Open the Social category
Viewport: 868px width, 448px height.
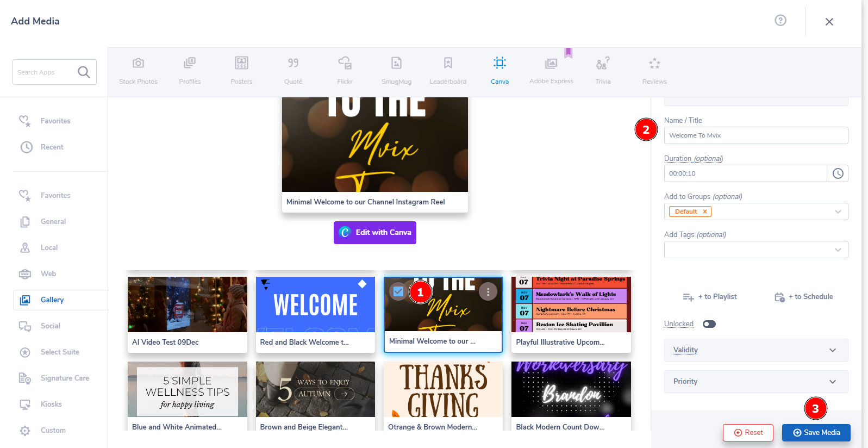(40, 326)
